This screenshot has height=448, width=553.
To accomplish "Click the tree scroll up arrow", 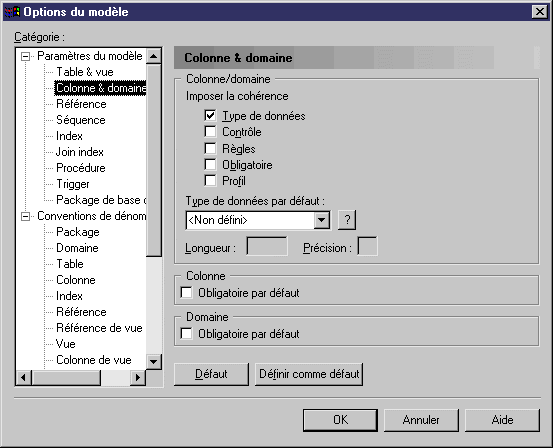I will [154, 56].
